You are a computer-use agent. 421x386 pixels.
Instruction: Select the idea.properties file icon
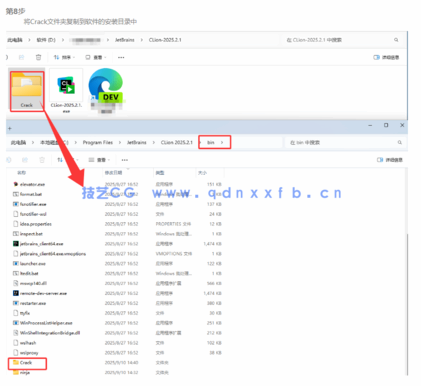click(x=15, y=224)
